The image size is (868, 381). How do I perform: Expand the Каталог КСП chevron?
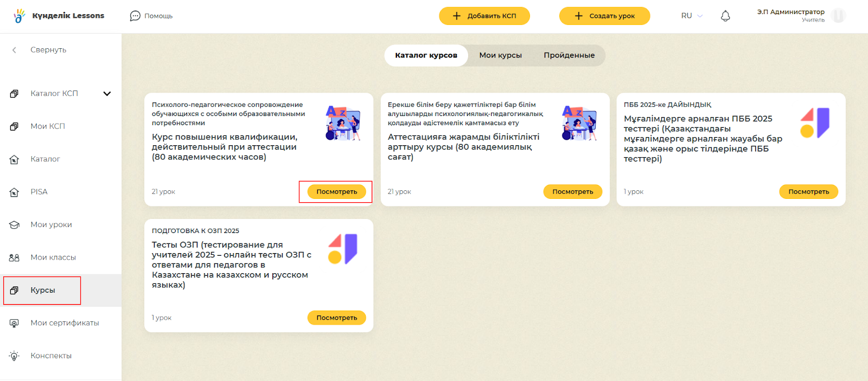[x=107, y=94]
